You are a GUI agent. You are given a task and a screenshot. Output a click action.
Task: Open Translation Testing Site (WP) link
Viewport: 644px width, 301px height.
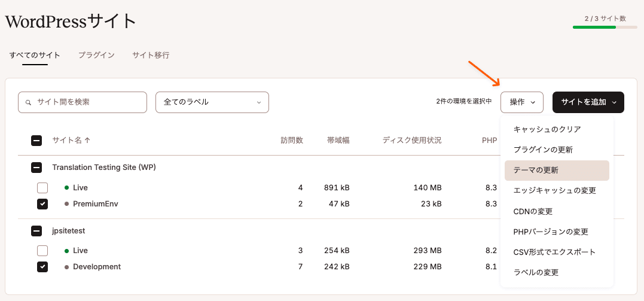(104, 168)
